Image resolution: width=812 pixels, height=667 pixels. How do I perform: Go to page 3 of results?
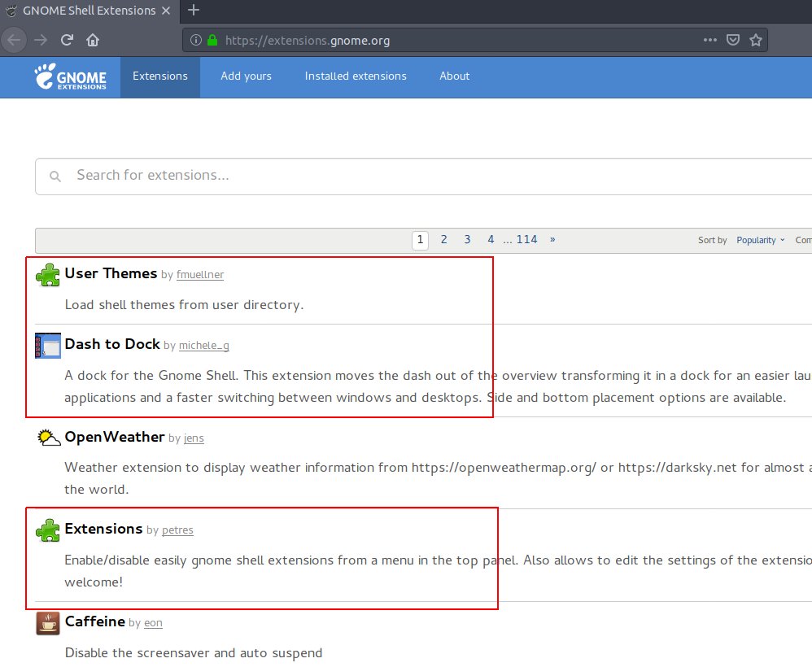(467, 240)
